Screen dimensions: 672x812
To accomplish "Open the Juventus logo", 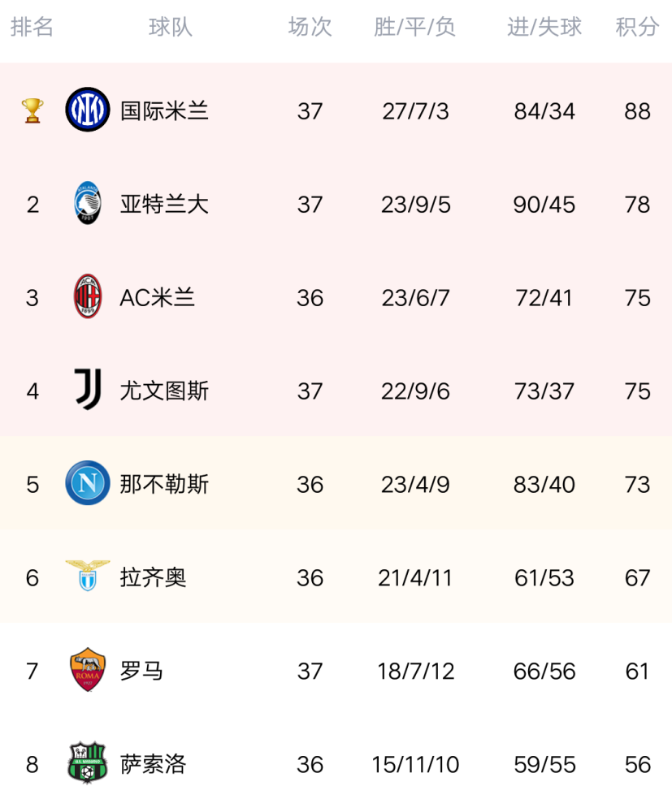I will point(88,390).
